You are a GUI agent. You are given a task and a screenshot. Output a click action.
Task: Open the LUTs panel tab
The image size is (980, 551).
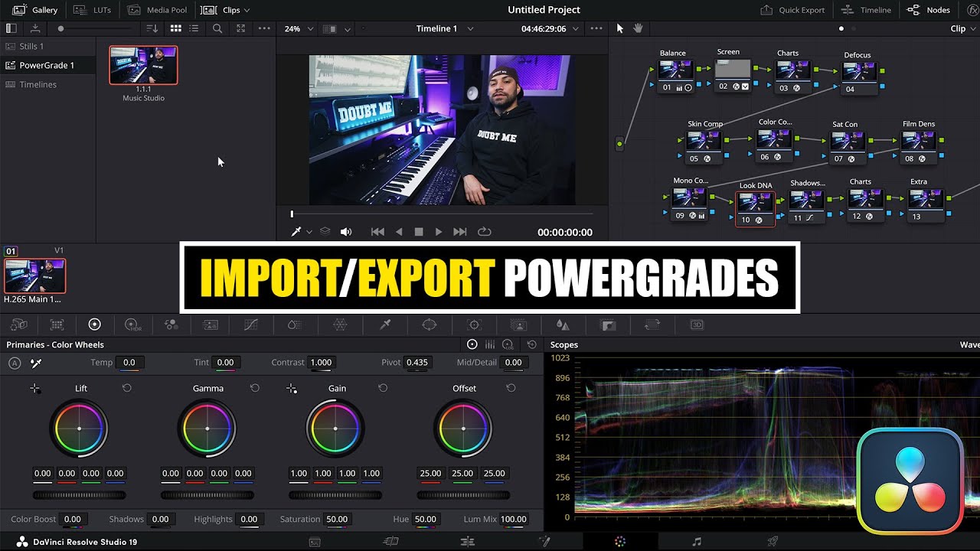coord(92,10)
